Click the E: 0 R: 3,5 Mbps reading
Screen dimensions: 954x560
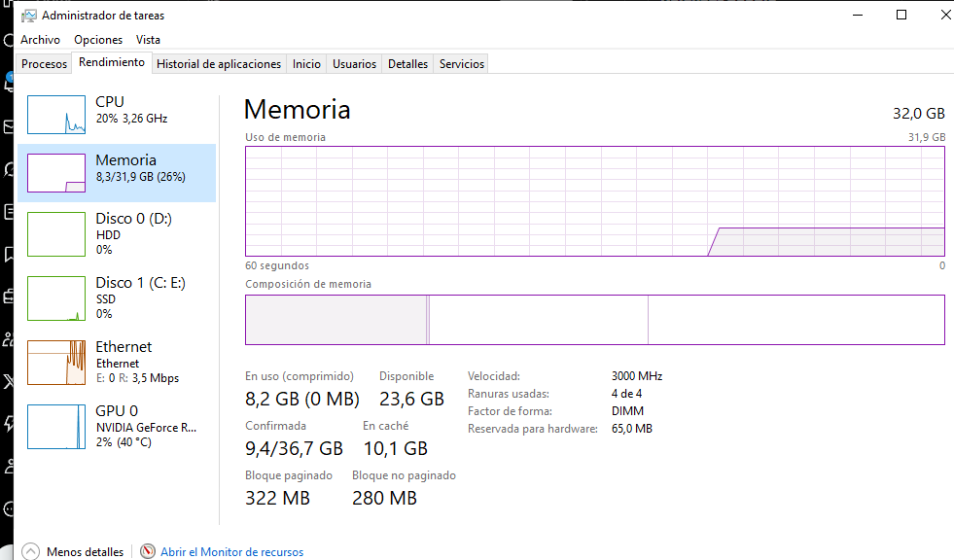[x=137, y=378]
